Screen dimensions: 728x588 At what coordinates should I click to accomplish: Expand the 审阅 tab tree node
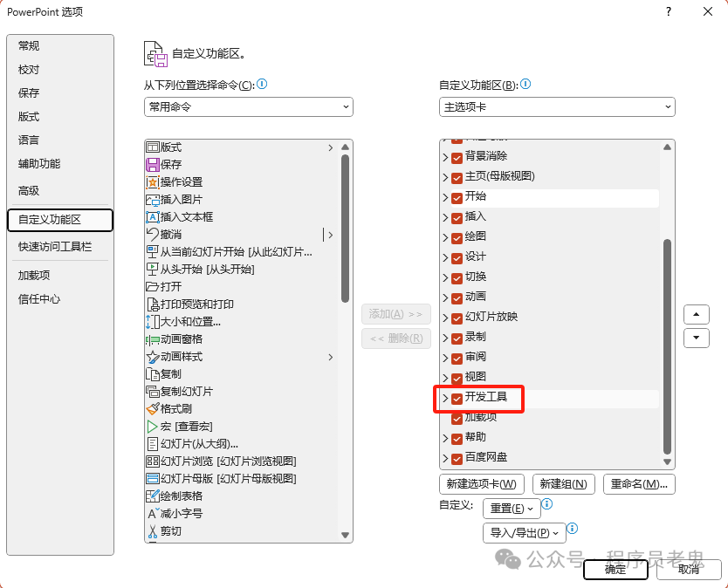(x=445, y=358)
